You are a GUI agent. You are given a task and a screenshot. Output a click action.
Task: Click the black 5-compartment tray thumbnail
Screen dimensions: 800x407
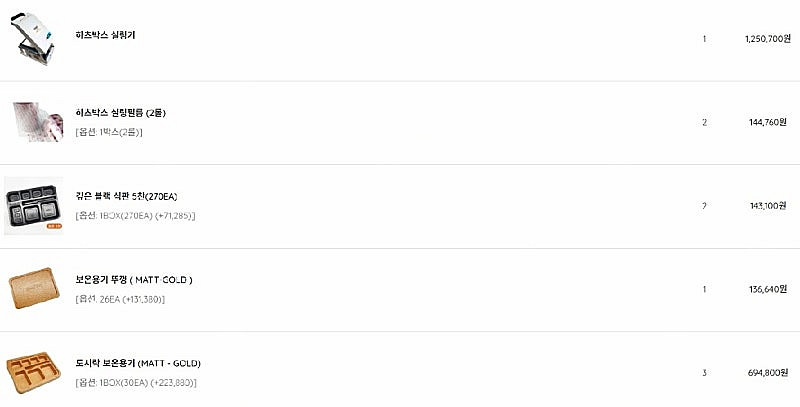[35, 205]
